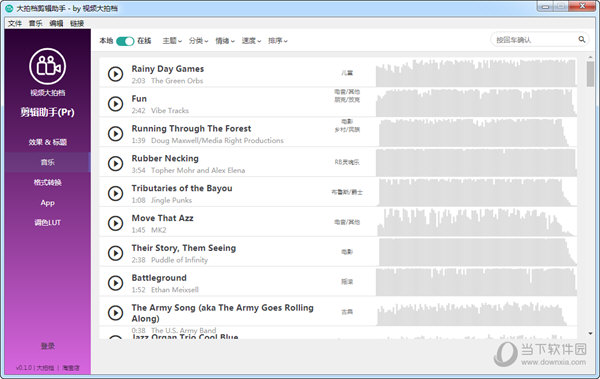600x379 pixels.
Task: Play Tributaries of the Bayou
Action: coord(115,193)
